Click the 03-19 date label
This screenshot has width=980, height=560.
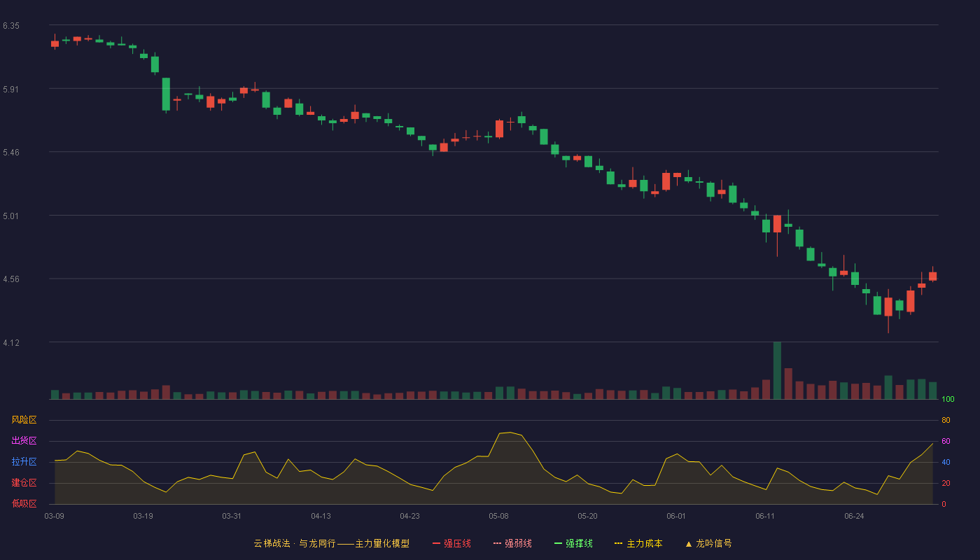click(x=143, y=516)
